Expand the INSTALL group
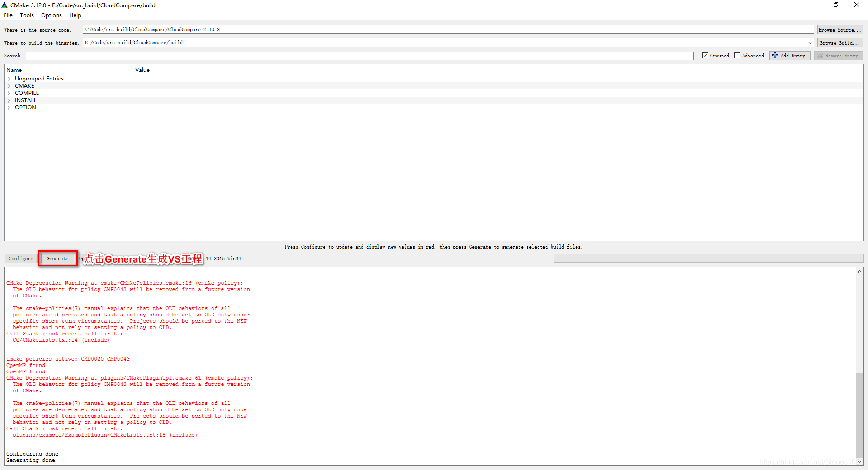 (9, 100)
